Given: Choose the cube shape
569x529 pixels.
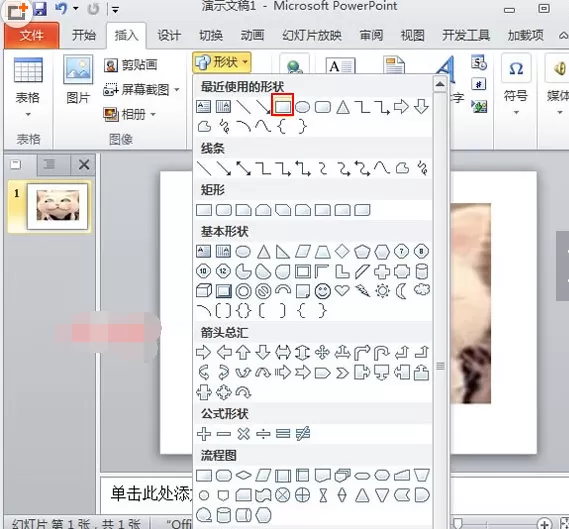Looking at the screenshot, I should 204,291.
